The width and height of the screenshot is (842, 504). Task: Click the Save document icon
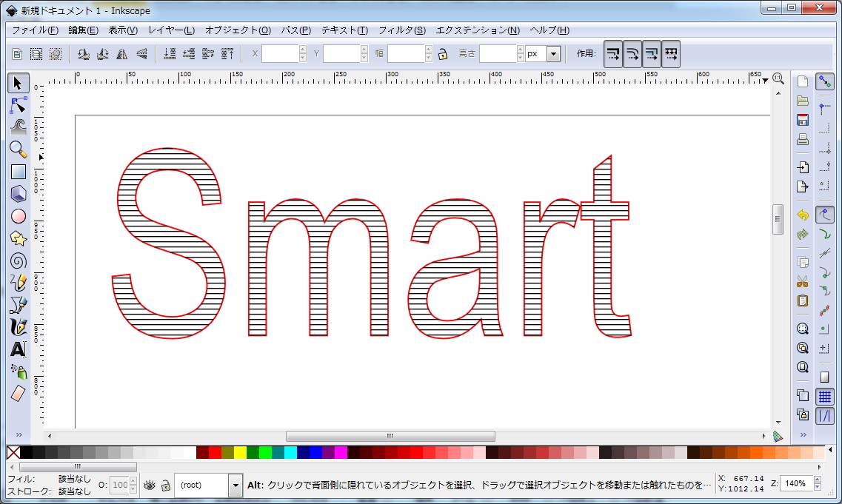[x=802, y=120]
